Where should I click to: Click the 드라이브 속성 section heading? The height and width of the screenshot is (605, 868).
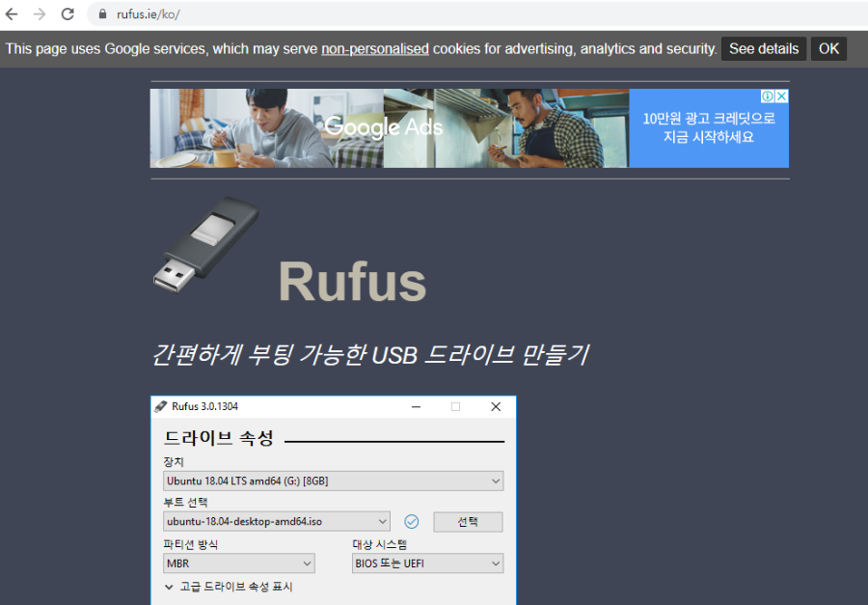tap(219, 438)
